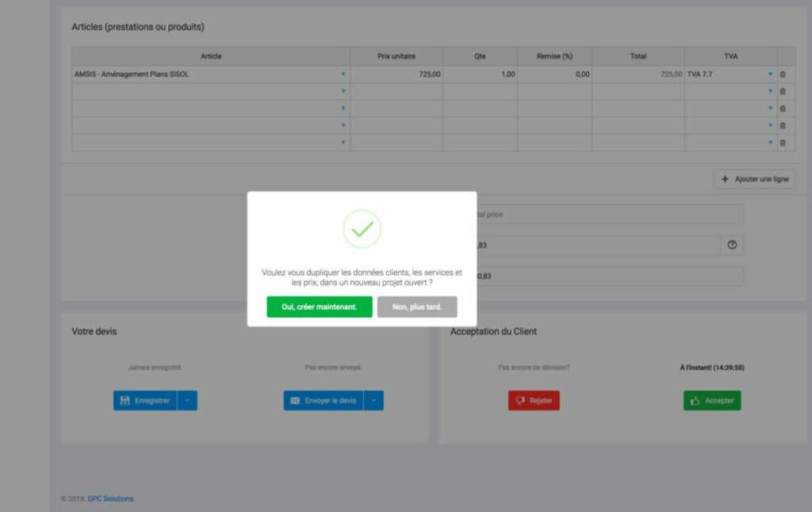
Task: Click the 725,00 total cell
Action: (x=638, y=74)
